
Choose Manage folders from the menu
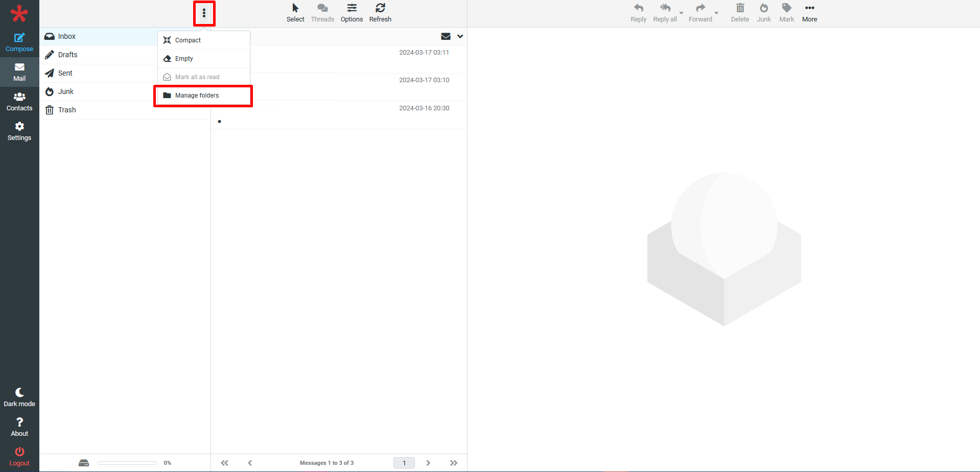pos(197,96)
